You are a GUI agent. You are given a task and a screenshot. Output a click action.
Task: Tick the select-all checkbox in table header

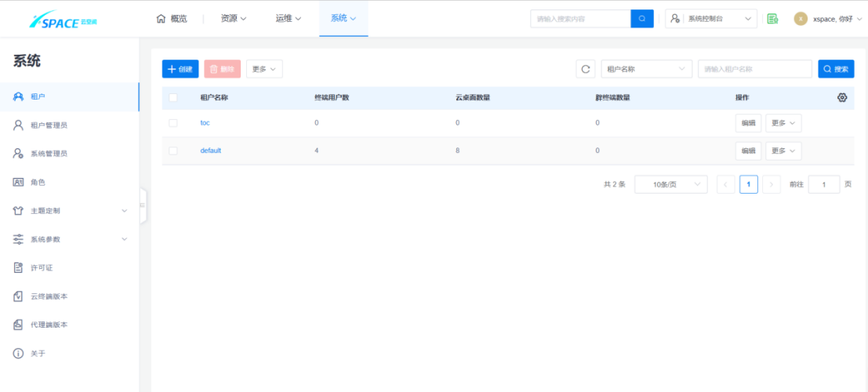coord(173,98)
